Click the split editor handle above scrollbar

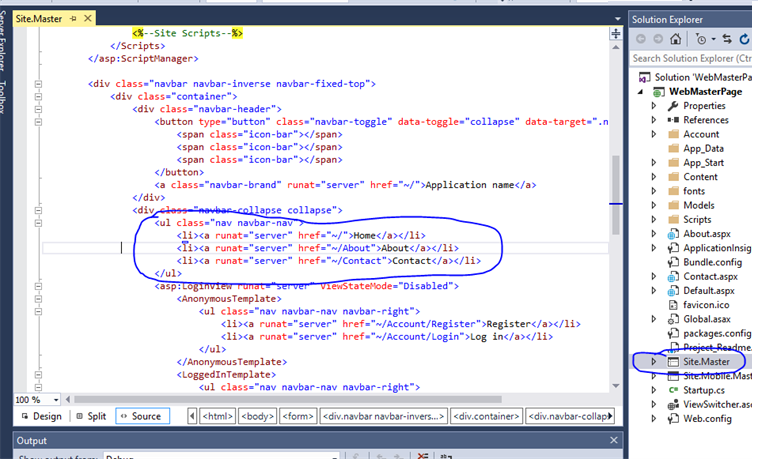click(x=615, y=33)
